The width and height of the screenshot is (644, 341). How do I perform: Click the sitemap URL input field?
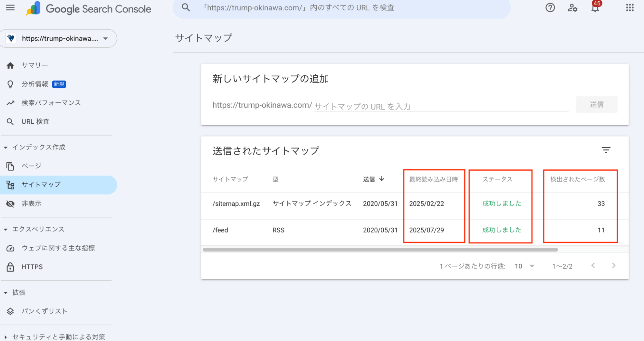click(441, 106)
